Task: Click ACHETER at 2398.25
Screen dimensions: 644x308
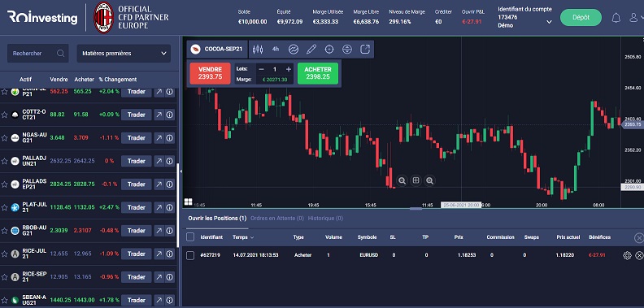Action: (318, 73)
